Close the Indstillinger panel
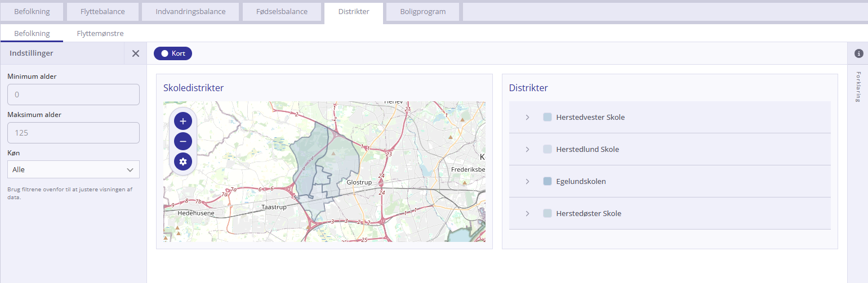 (x=135, y=53)
